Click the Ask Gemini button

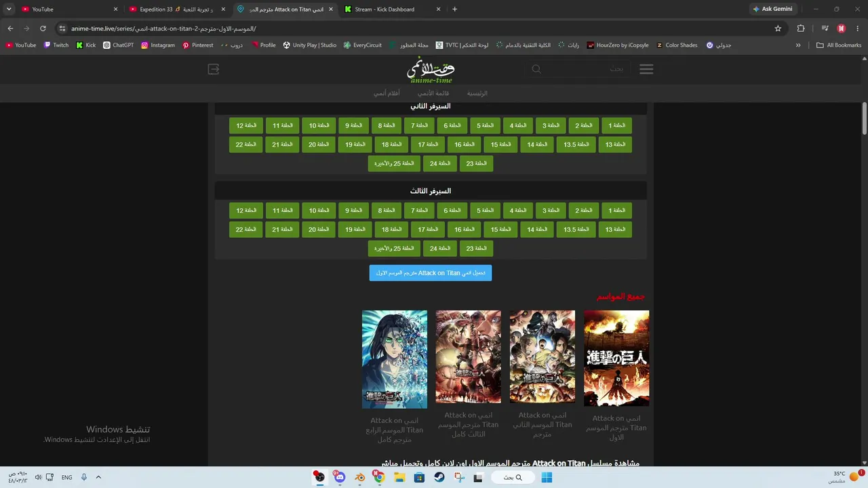click(x=772, y=9)
